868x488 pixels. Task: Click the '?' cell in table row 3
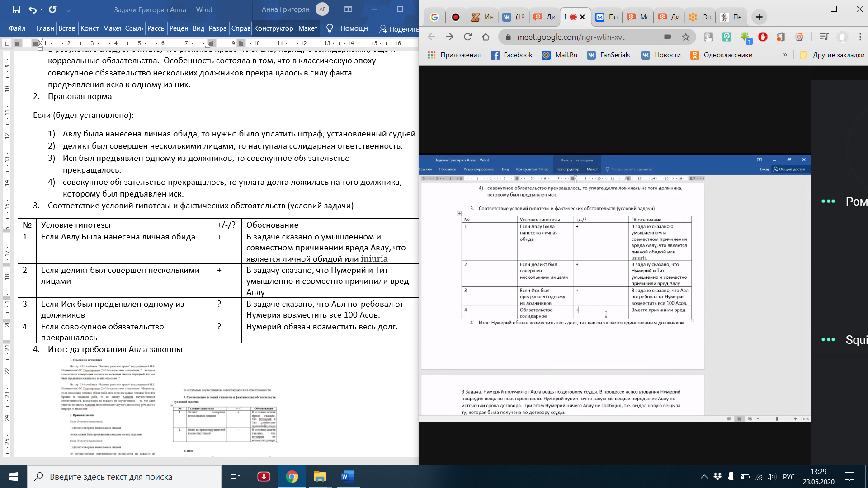226,309
